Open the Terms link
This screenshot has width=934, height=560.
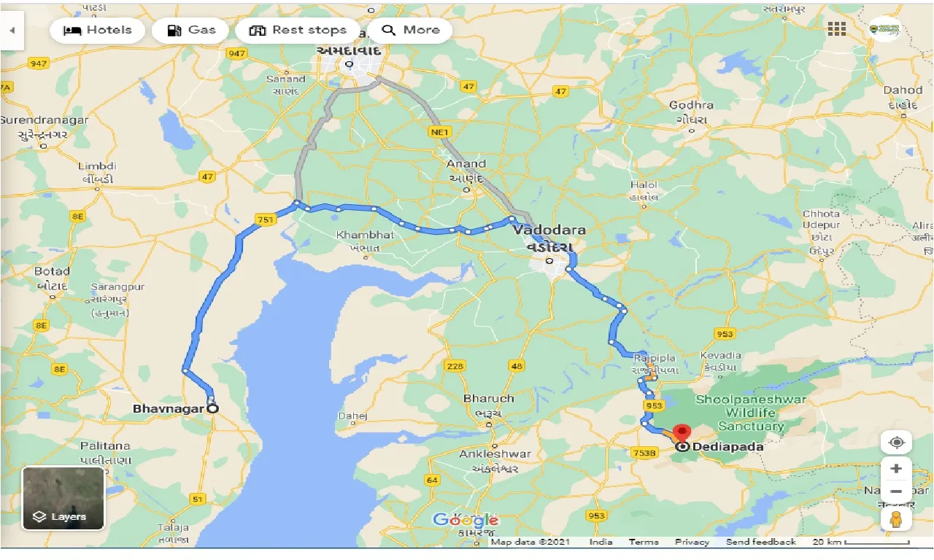pos(644,542)
